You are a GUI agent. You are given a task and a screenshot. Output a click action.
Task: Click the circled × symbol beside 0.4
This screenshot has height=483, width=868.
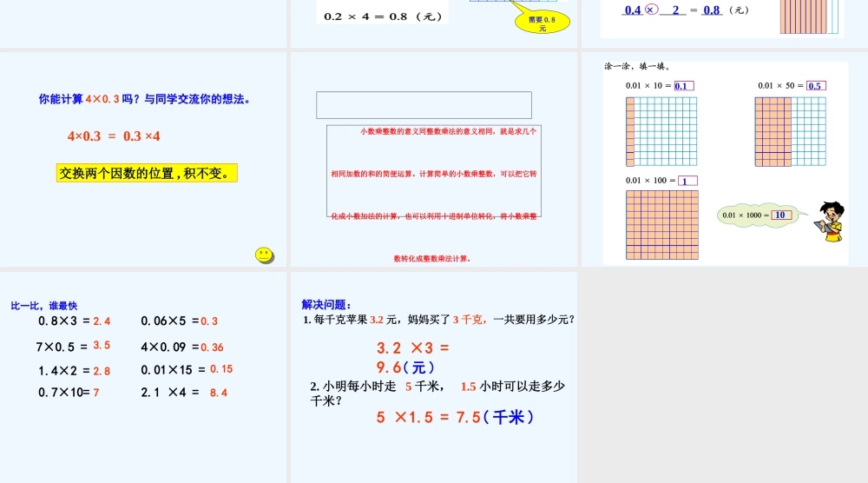(x=651, y=10)
